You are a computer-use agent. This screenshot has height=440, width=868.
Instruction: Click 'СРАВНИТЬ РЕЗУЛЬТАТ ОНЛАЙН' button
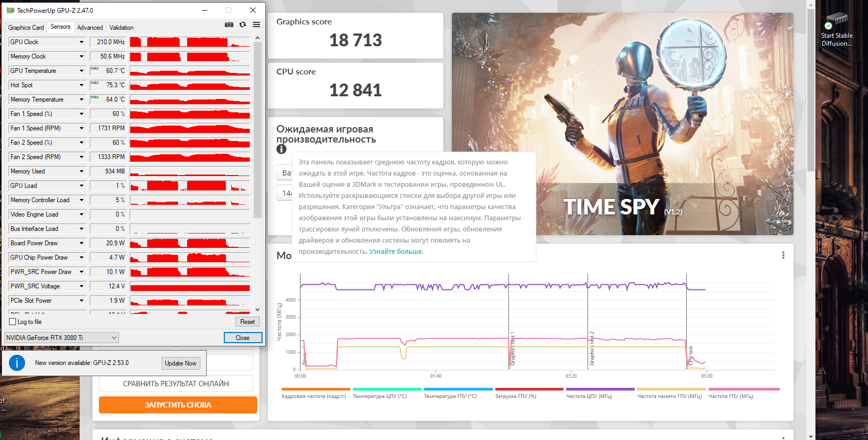click(176, 384)
